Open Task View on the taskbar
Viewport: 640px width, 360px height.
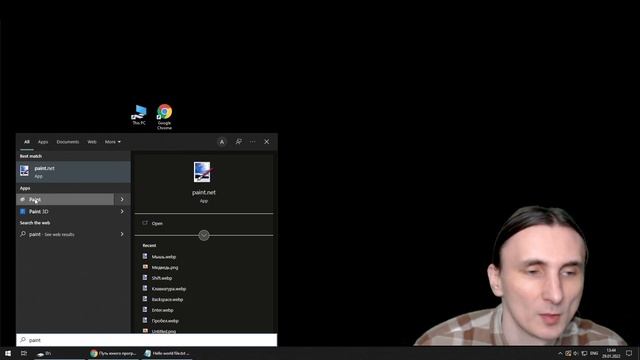[24, 353]
